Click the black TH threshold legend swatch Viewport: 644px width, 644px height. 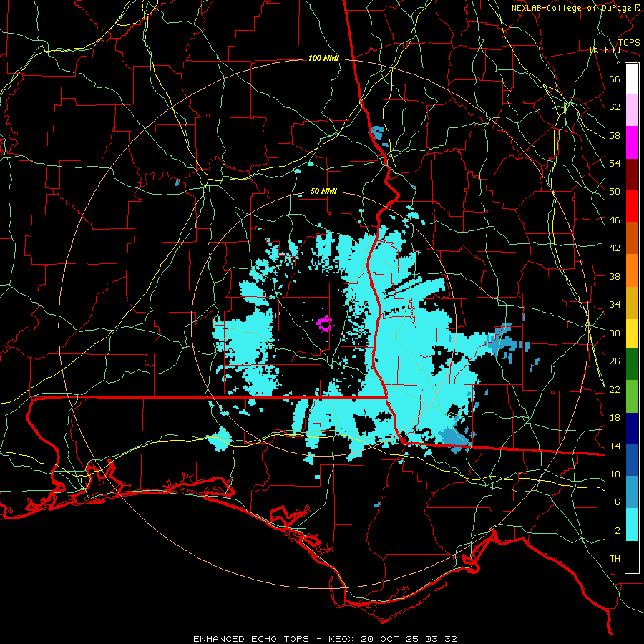[x=632, y=557]
